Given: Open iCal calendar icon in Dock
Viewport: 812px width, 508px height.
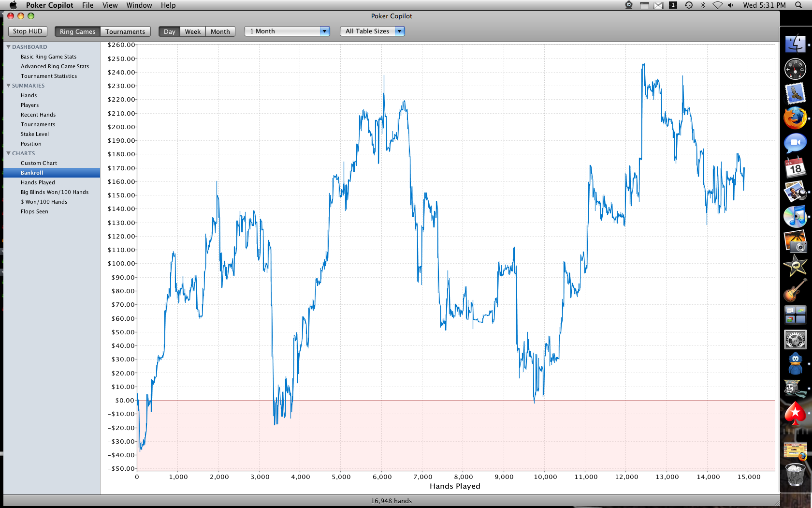Looking at the screenshot, I should 795,167.
